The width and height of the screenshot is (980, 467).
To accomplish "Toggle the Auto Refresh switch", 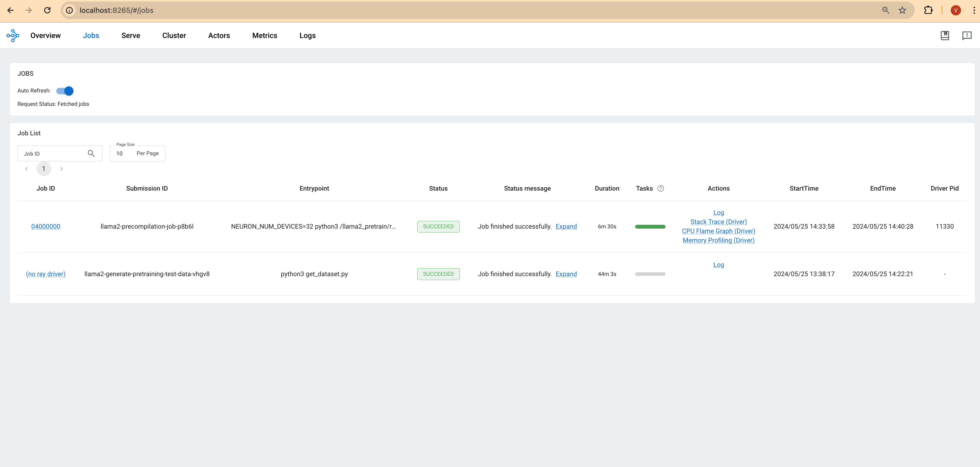I will click(65, 91).
